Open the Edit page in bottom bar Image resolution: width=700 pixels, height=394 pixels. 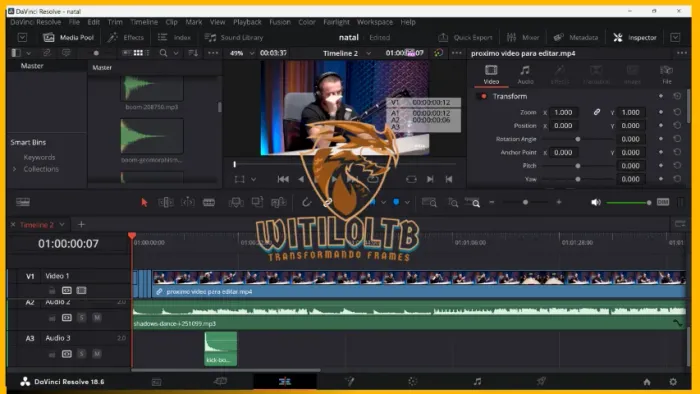[x=285, y=381]
